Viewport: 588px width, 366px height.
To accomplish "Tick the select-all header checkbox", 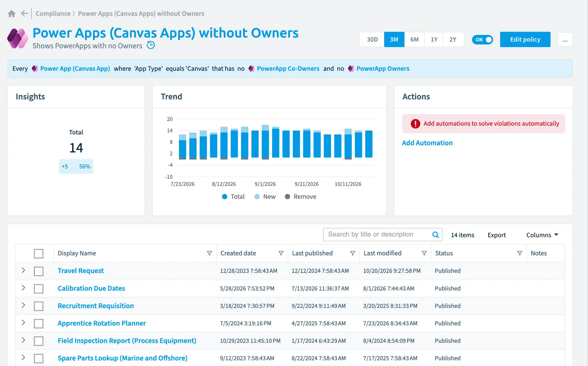I will [x=39, y=253].
